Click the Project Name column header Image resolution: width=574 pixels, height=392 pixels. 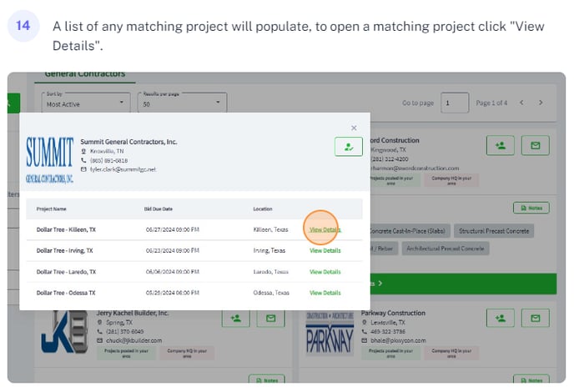51,209
